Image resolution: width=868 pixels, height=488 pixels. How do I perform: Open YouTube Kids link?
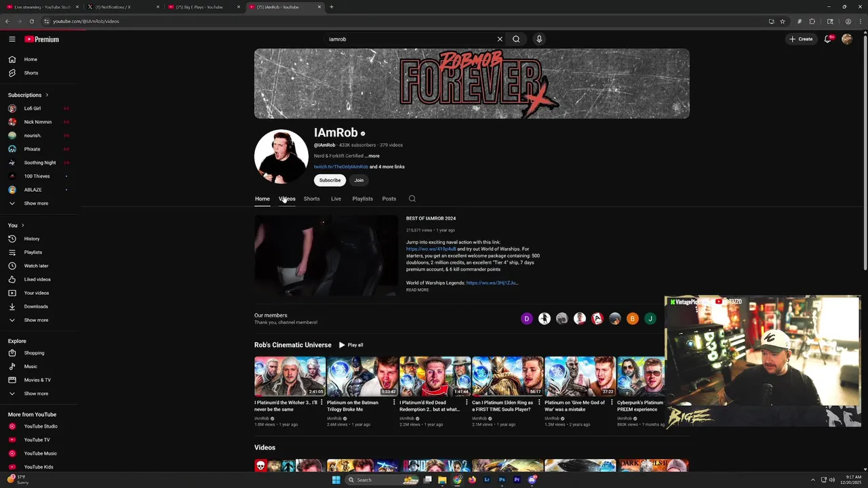click(x=39, y=467)
